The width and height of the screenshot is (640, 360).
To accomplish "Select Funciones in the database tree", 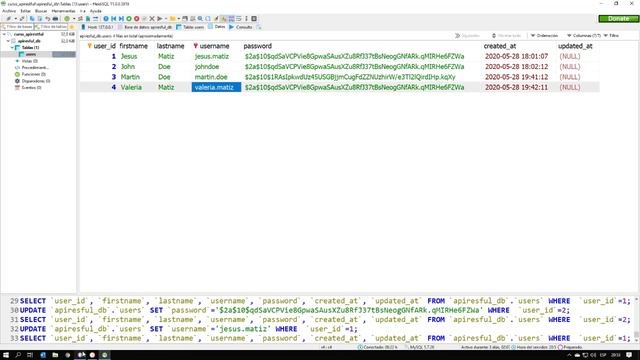I will tap(33, 74).
